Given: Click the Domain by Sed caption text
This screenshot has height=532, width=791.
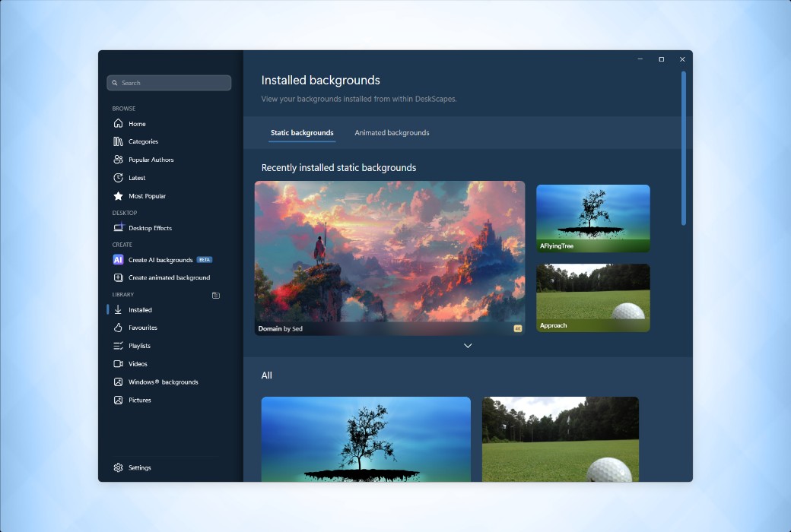Looking at the screenshot, I should [280, 329].
